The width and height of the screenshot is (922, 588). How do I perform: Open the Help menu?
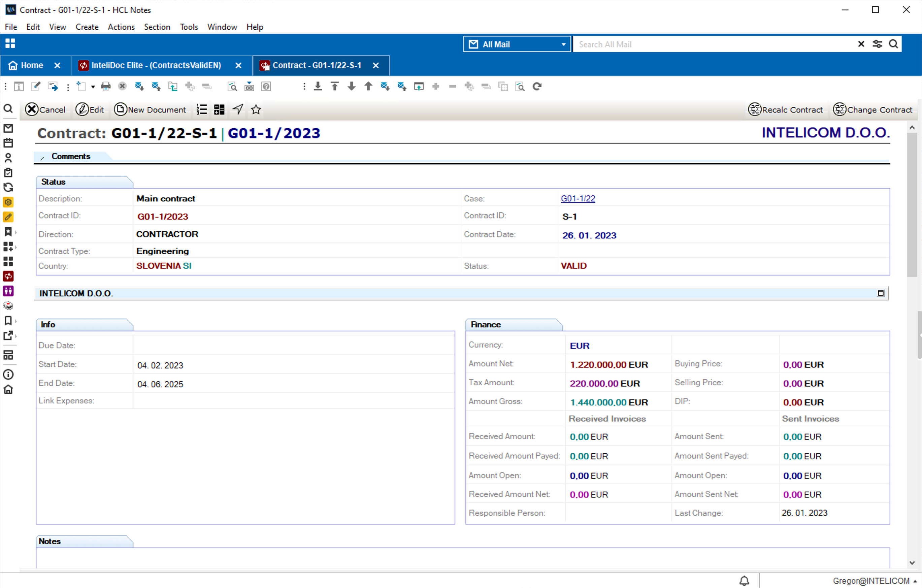pyautogui.click(x=255, y=27)
